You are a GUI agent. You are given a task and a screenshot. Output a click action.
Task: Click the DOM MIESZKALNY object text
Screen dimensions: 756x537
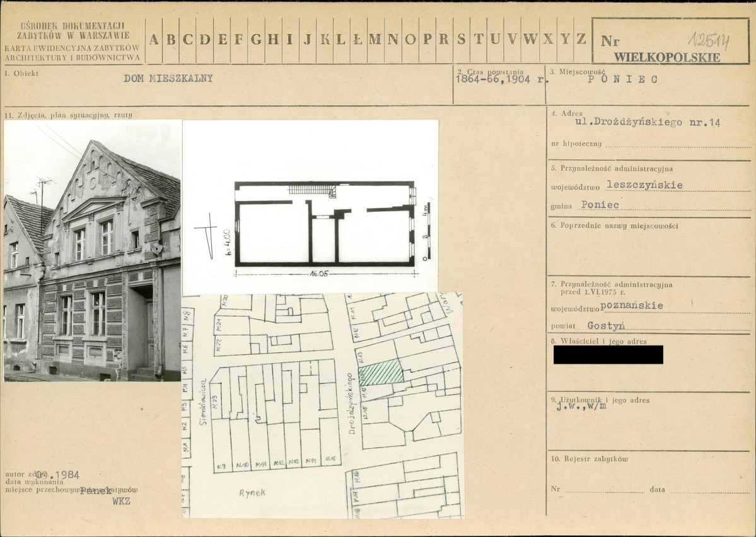[168, 78]
